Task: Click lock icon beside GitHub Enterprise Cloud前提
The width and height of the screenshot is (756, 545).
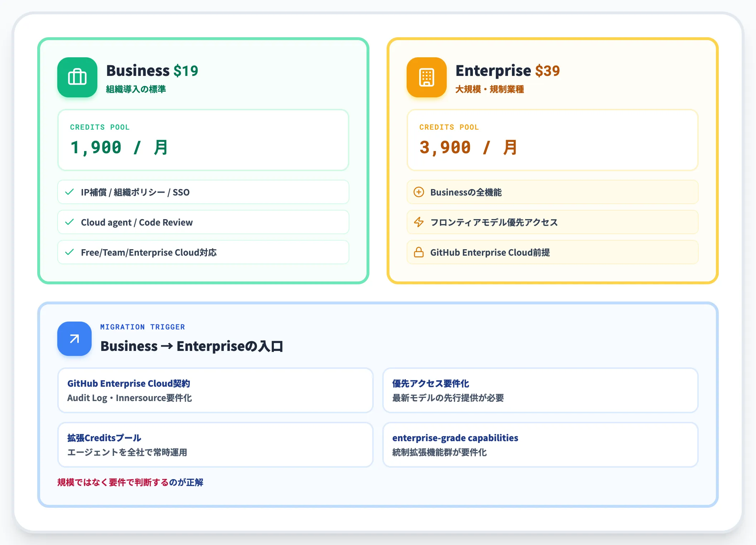Action: point(419,252)
